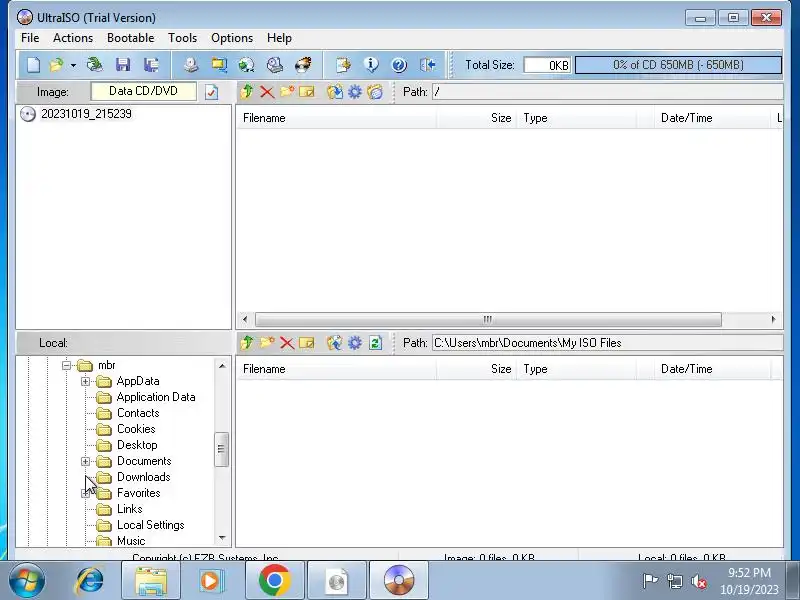Viewport: 800px width, 600px height.
Task: Click the Data CD/DVD image type button
Action: click(x=143, y=91)
